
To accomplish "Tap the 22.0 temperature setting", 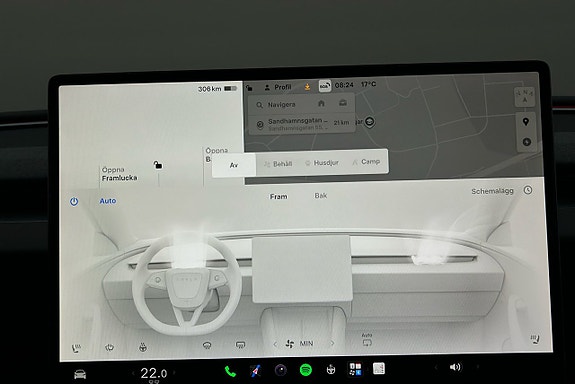I will pyautogui.click(x=154, y=373).
